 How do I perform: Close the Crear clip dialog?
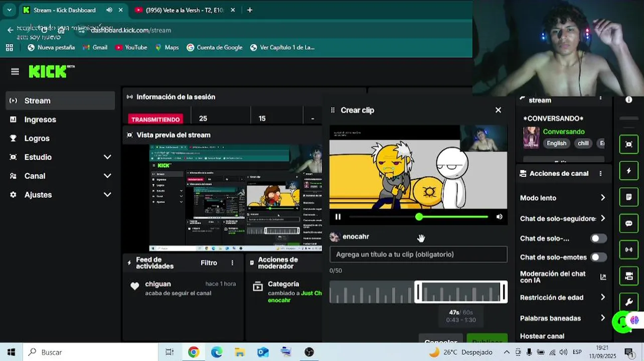(x=498, y=110)
